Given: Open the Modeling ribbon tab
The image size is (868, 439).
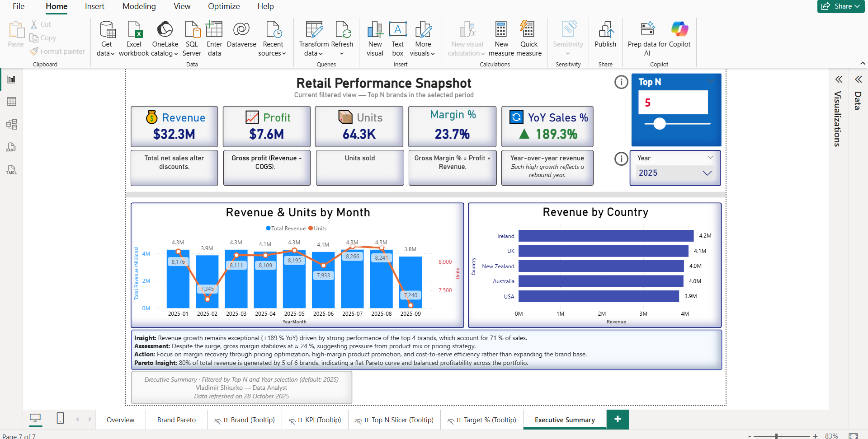Looking at the screenshot, I should pyautogui.click(x=139, y=6).
